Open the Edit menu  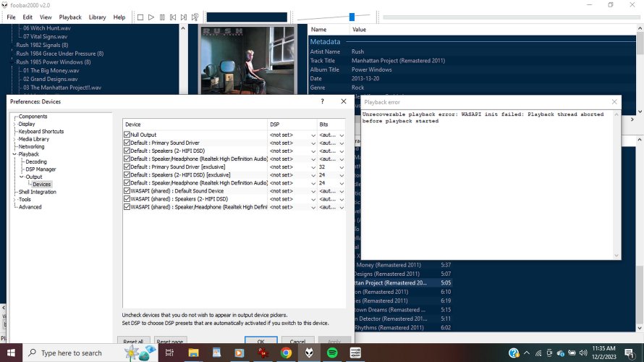(x=27, y=17)
